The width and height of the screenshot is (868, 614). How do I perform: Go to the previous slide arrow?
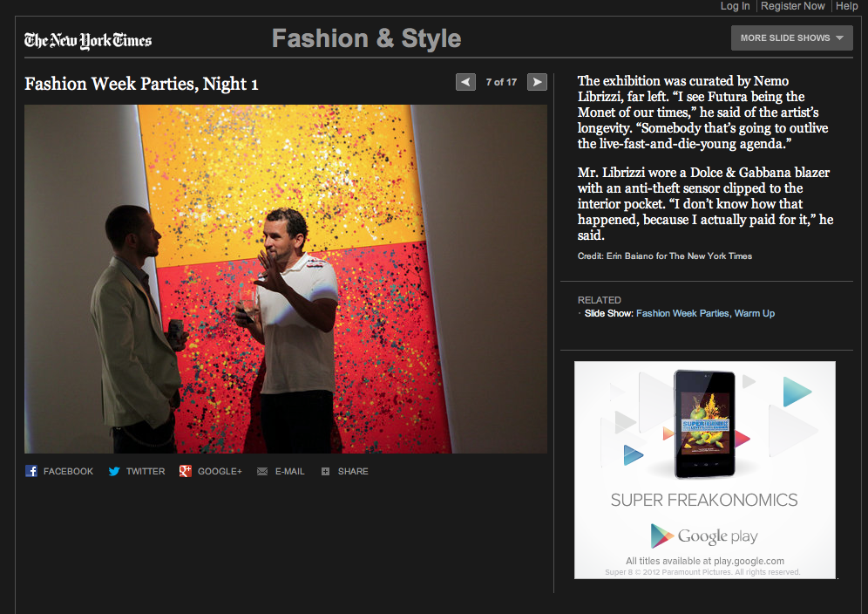coord(466,82)
